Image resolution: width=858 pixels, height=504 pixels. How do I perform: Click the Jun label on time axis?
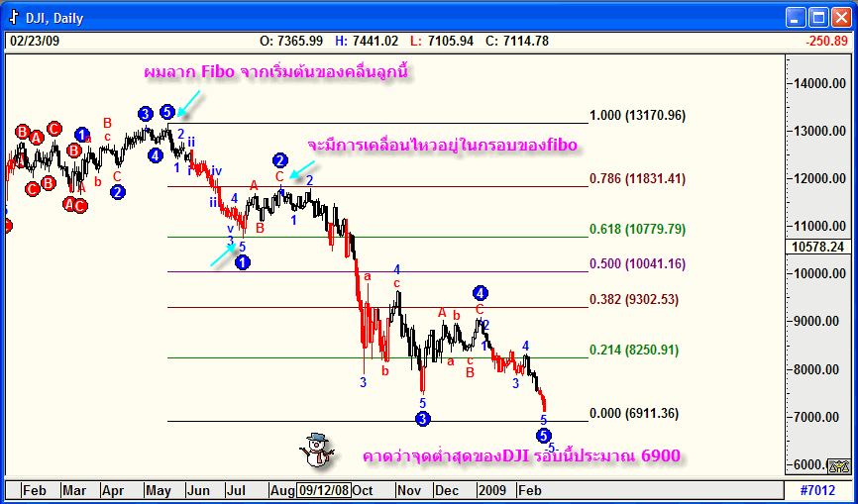[198, 490]
